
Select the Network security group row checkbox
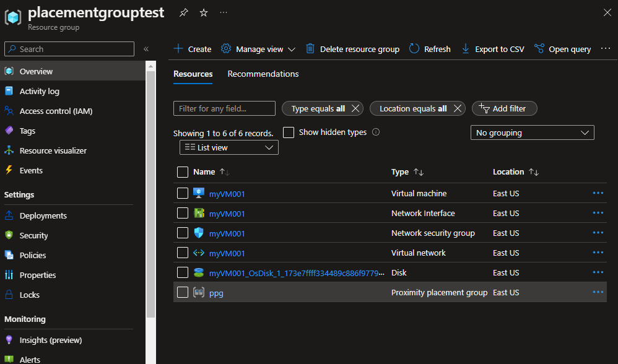183,232
